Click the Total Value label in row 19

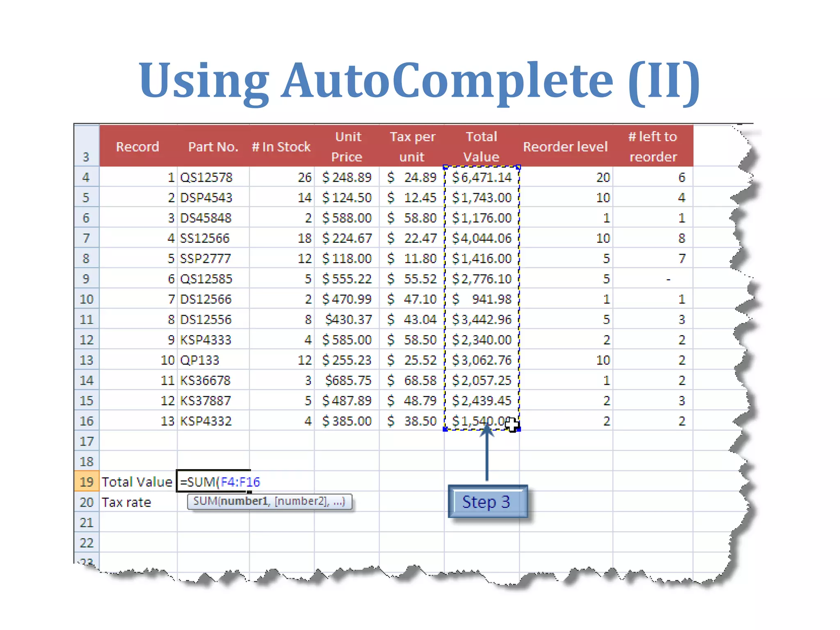tap(137, 482)
